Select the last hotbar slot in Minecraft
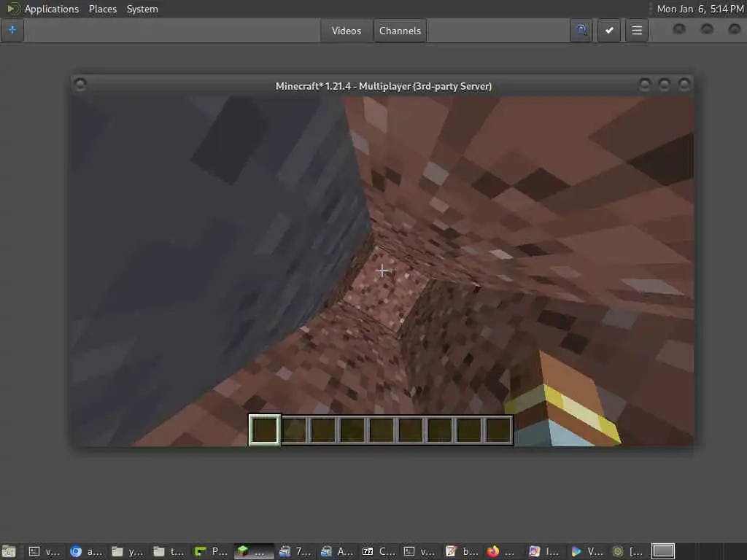747x560 pixels. pyautogui.click(x=498, y=429)
